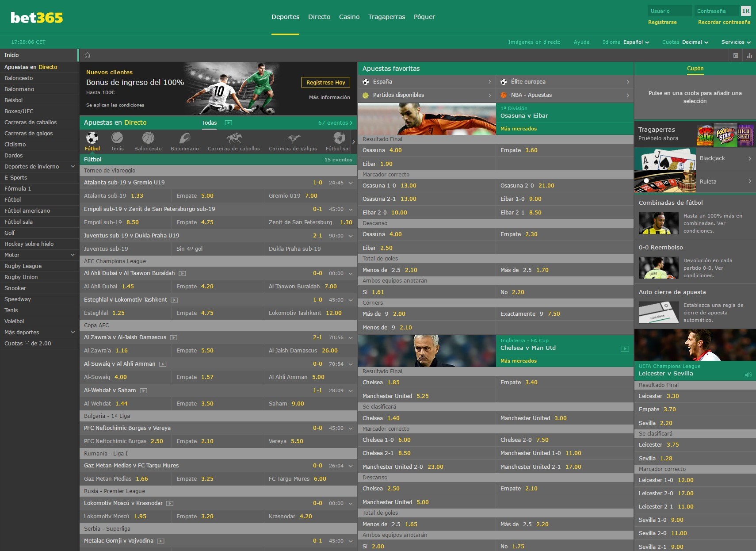
Task: Open stream icon for Al Ahli Dubai match
Action: click(x=182, y=274)
